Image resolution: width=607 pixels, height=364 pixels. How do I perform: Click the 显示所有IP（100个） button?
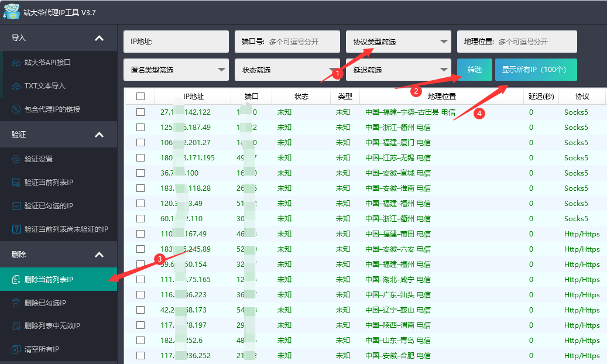click(536, 69)
